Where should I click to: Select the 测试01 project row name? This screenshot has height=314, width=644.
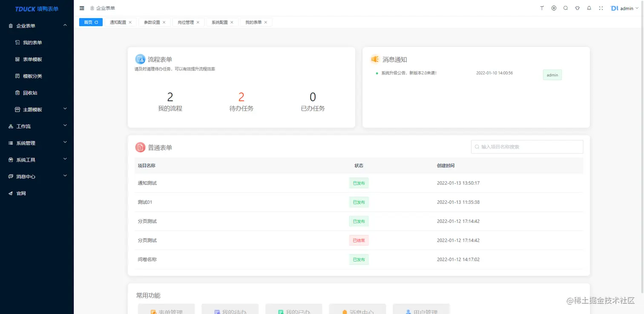point(145,202)
